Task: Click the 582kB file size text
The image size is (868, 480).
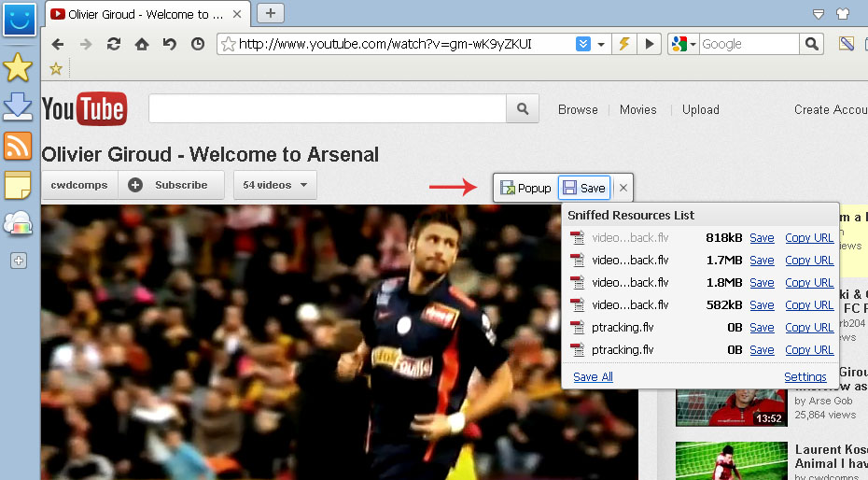Action: 724,305
